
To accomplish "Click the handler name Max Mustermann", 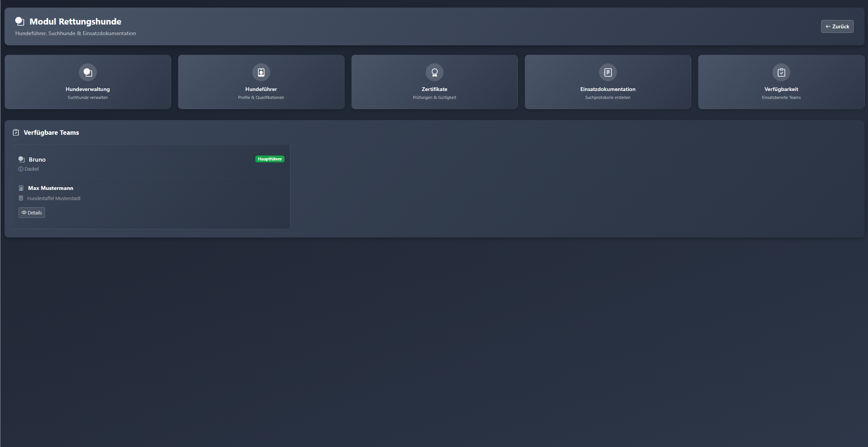I will (51, 188).
